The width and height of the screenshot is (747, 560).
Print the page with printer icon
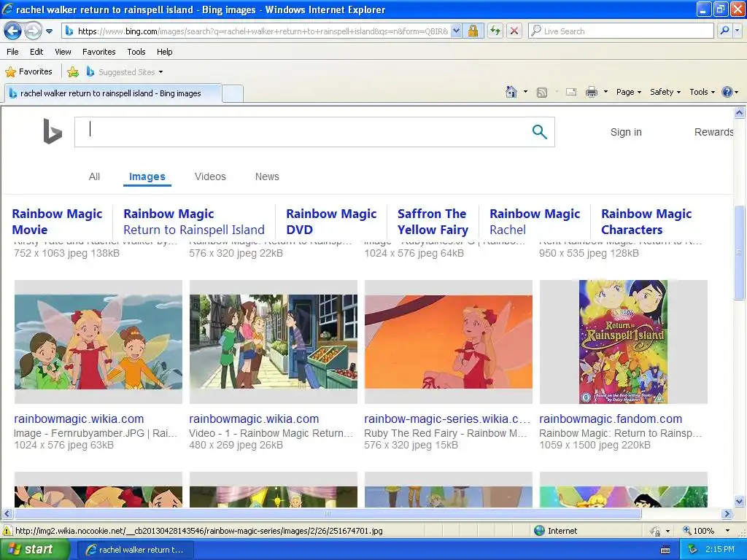[x=591, y=93]
